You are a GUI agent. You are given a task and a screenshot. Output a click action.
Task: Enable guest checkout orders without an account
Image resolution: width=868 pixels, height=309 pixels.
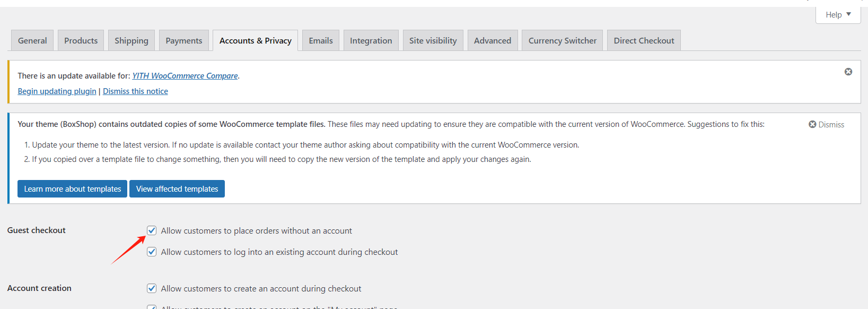pyautogui.click(x=152, y=230)
